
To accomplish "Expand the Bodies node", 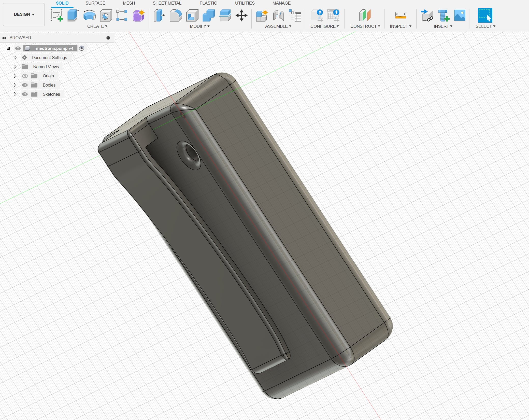I will 15,85.
